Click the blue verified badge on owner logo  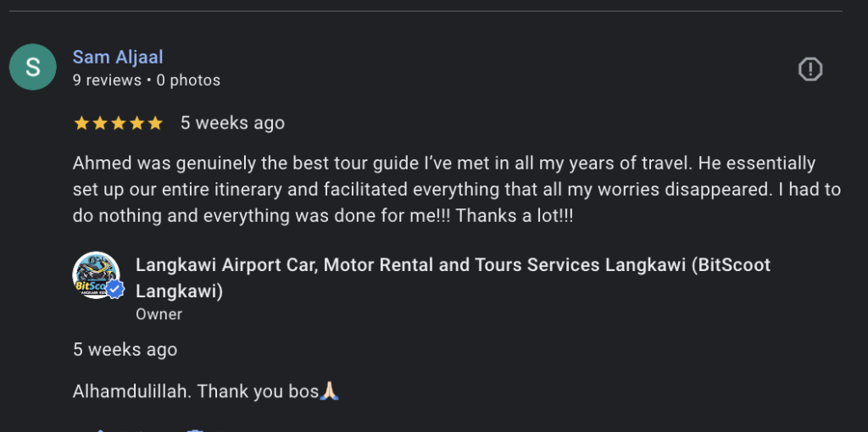[115, 290]
